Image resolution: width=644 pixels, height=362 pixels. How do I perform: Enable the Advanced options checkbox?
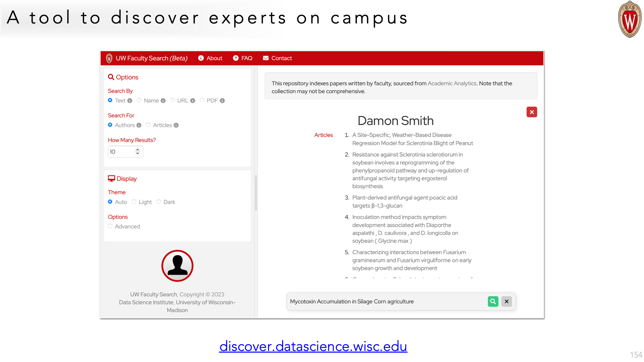[x=110, y=226]
